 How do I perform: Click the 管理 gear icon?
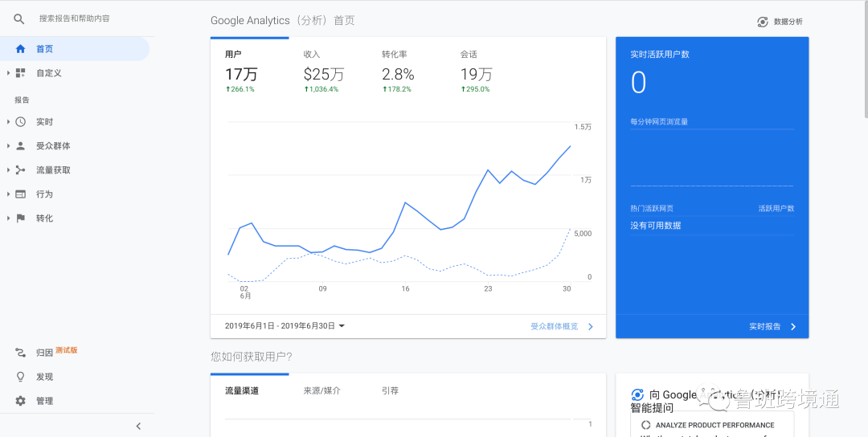(20, 401)
